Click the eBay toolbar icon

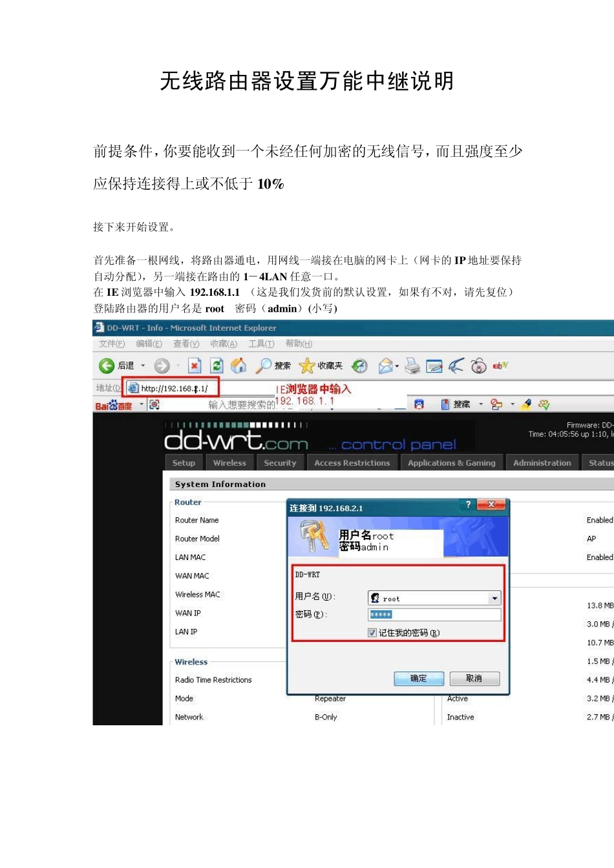click(500, 366)
